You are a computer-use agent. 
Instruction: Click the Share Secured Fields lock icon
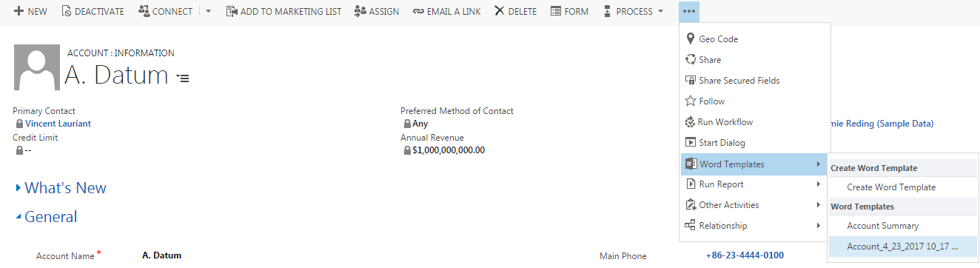691,81
